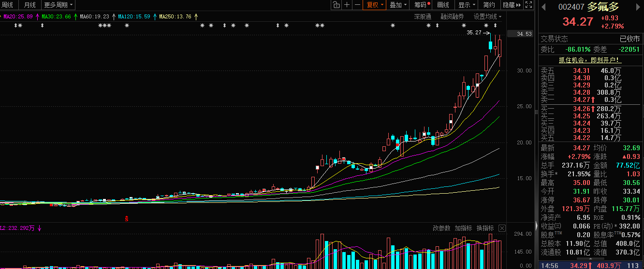Click the 买二 price 34.25

(582, 116)
